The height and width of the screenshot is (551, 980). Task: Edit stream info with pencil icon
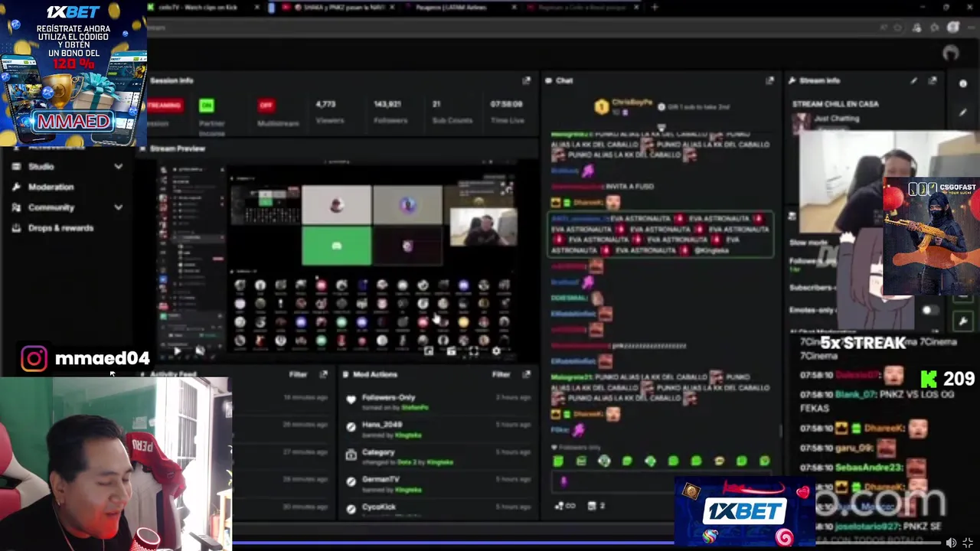point(913,80)
